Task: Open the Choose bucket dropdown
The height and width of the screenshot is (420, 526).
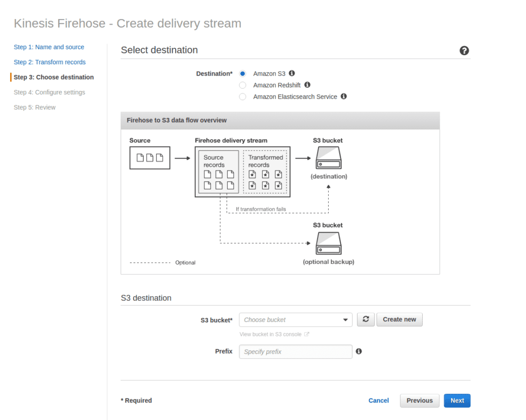Action: [295, 320]
